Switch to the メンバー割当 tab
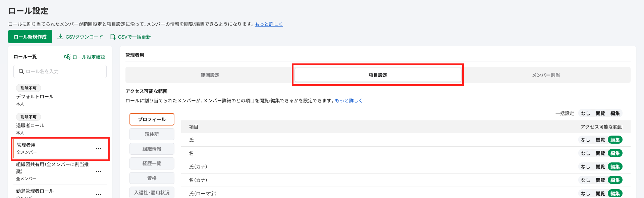This screenshot has width=644, height=198. click(546, 75)
